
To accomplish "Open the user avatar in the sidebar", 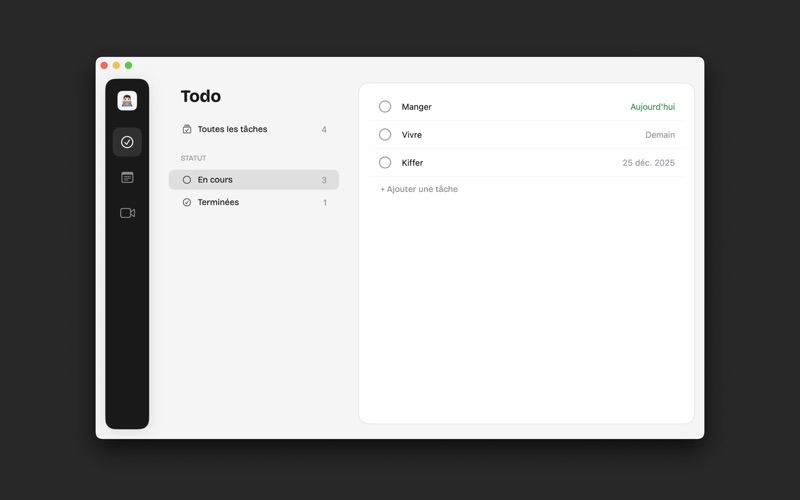I will (x=127, y=101).
